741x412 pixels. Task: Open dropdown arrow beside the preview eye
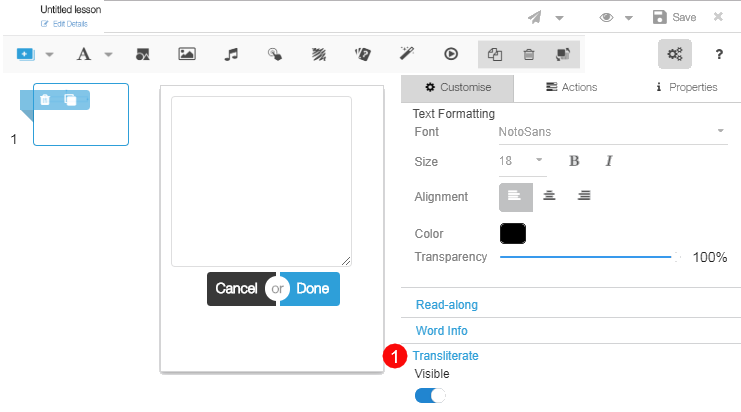(629, 18)
